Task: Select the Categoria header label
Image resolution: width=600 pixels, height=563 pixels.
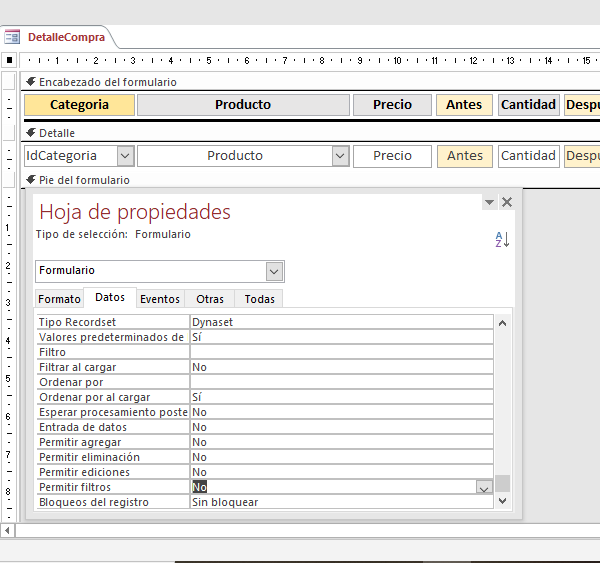Action: click(x=79, y=105)
